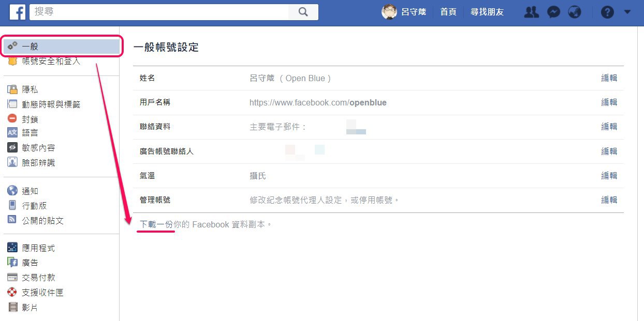The height and width of the screenshot is (321, 644).
Task: Open 臉部辨識 settings in sidebar
Action: pos(38,163)
